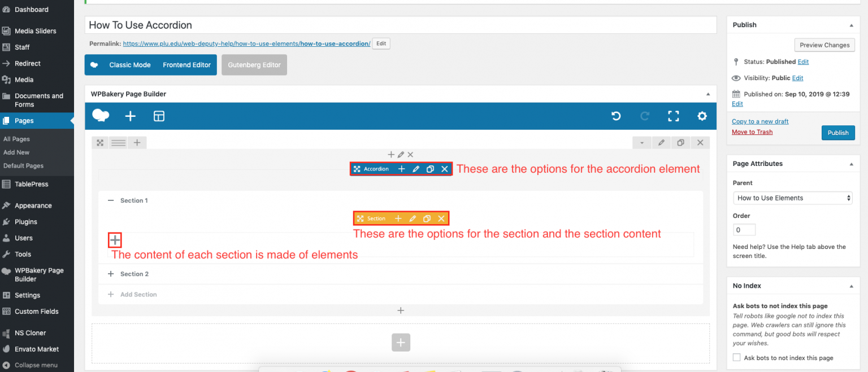Viewport: 868px width, 372px height.
Task: Open the Add Element panel via the plus icon
Action: point(130,116)
